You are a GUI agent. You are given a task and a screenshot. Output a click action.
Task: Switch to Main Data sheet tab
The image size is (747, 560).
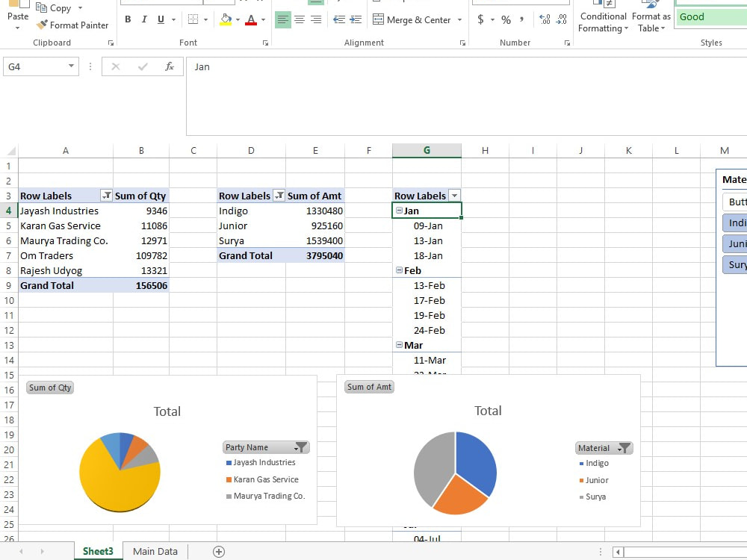pos(155,552)
